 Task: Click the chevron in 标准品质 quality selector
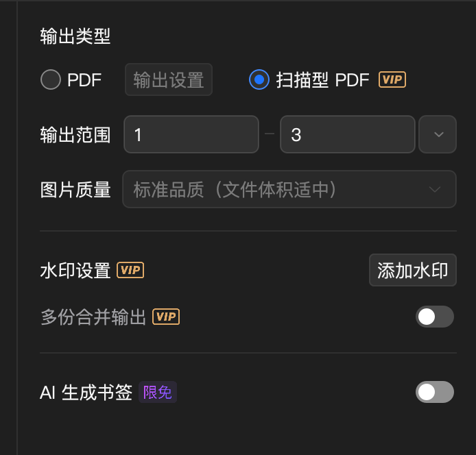tap(435, 190)
